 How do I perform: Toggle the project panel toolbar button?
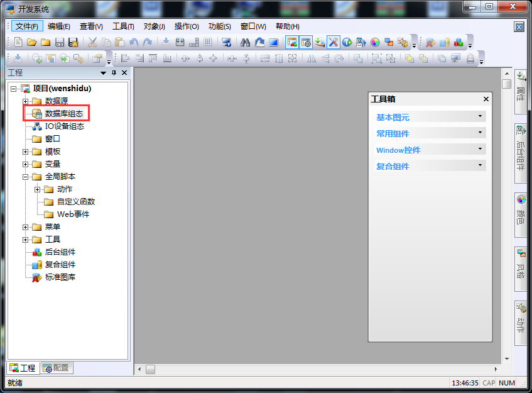tap(292, 42)
